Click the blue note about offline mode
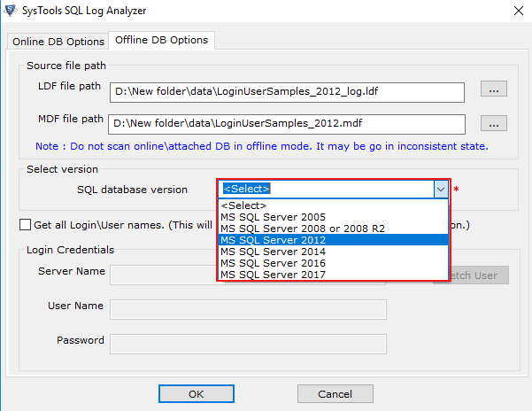 click(262, 146)
